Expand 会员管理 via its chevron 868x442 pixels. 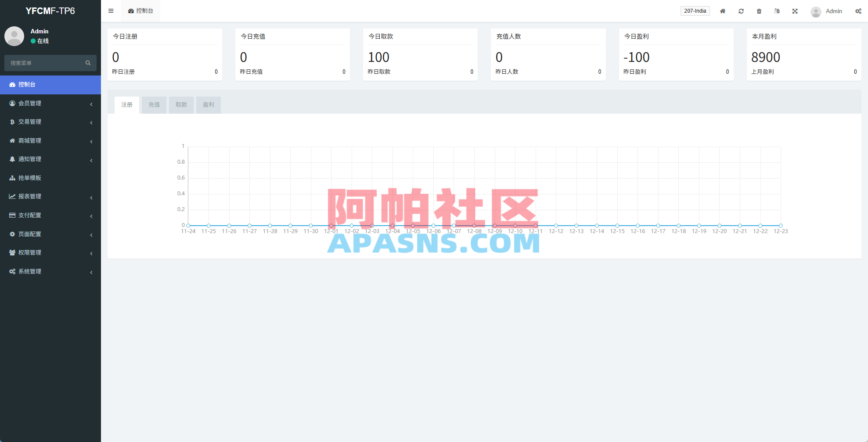91,104
